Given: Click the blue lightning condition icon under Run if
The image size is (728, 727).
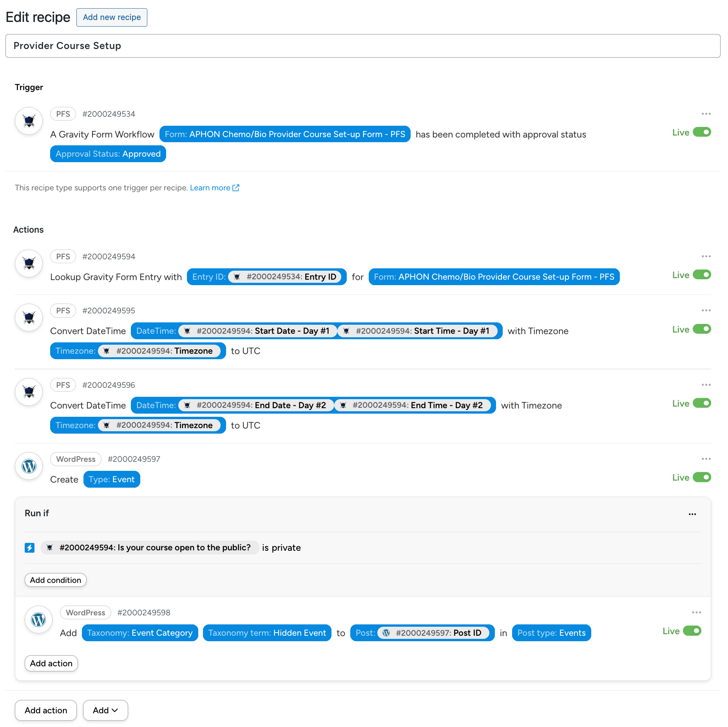Looking at the screenshot, I should click(x=29, y=548).
